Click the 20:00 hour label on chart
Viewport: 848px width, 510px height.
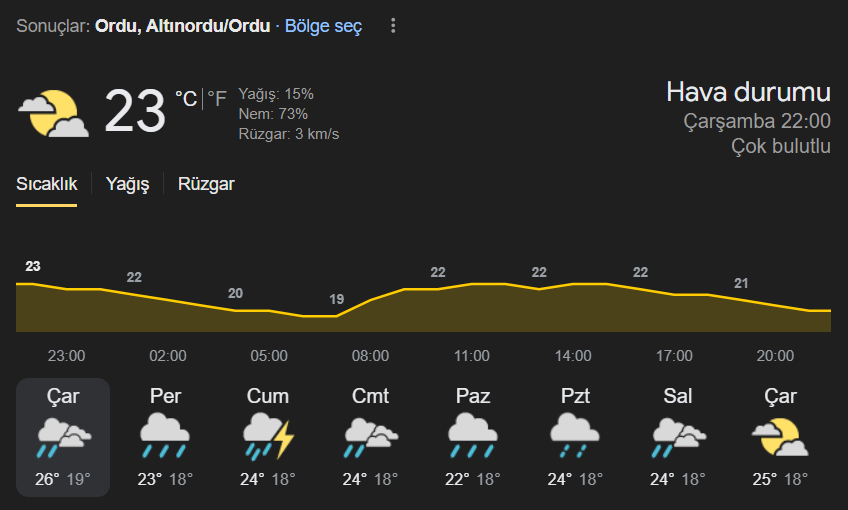775,356
